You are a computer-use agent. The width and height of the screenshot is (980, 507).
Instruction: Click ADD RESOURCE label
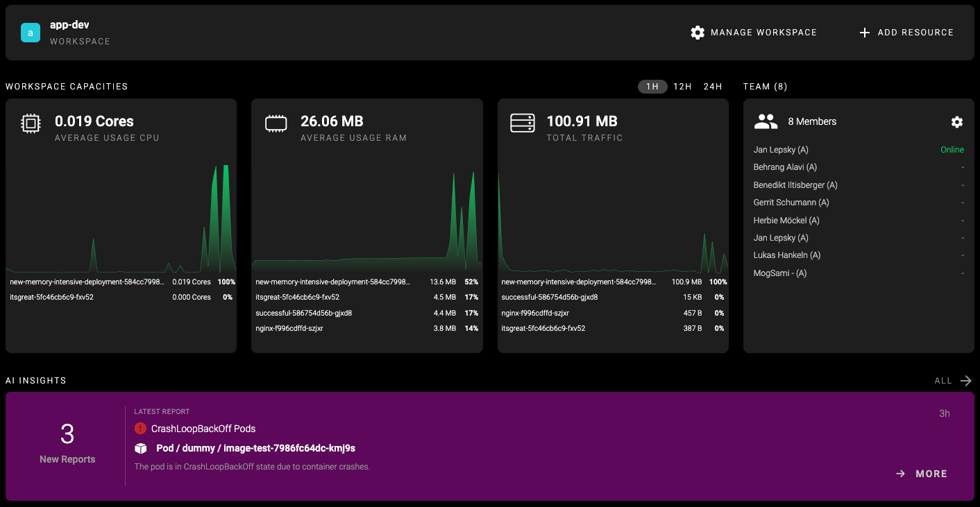pyautogui.click(x=915, y=33)
